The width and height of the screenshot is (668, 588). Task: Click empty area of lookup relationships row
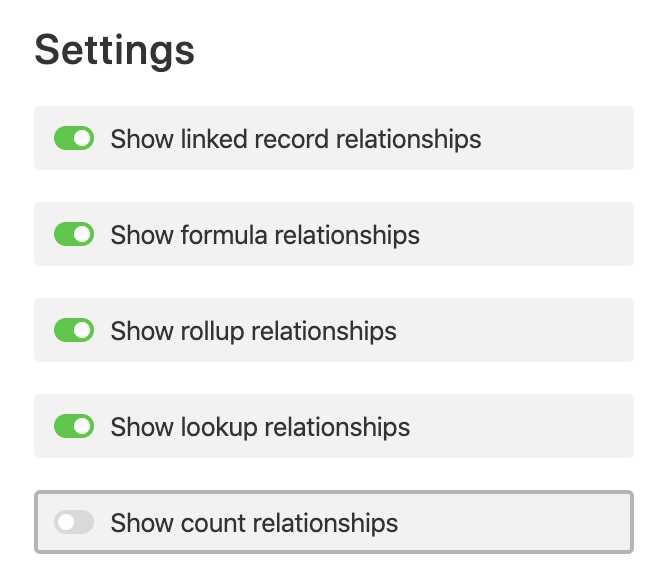pos(520,426)
